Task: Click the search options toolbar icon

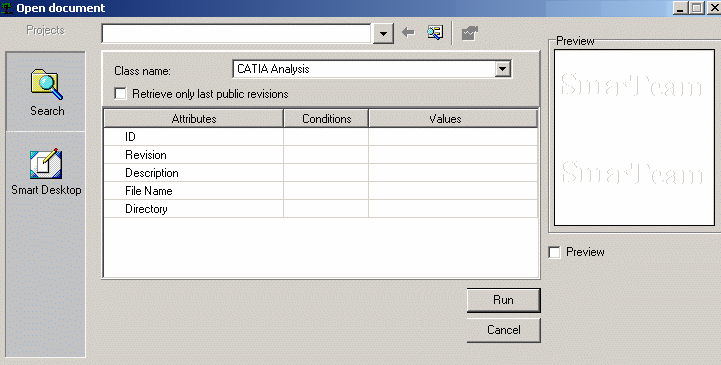Action: point(435,32)
